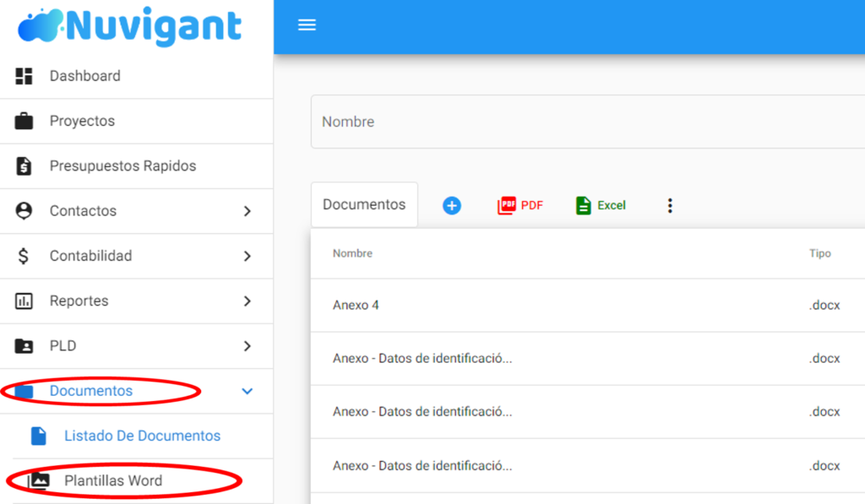The height and width of the screenshot is (504, 865).
Task: Open Listado De Documentos
Action: (x=142, y=436)
